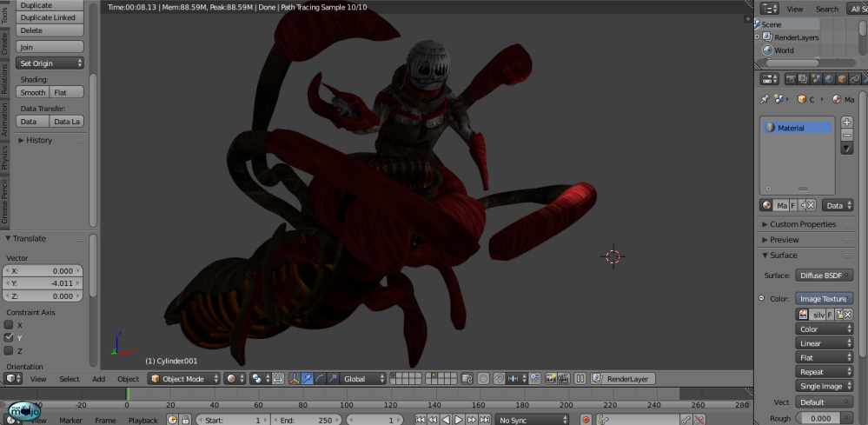This screenshot has width=868, height=425.
Task: Add a new material slot with plus icon
Action: [x=847, y=123]
